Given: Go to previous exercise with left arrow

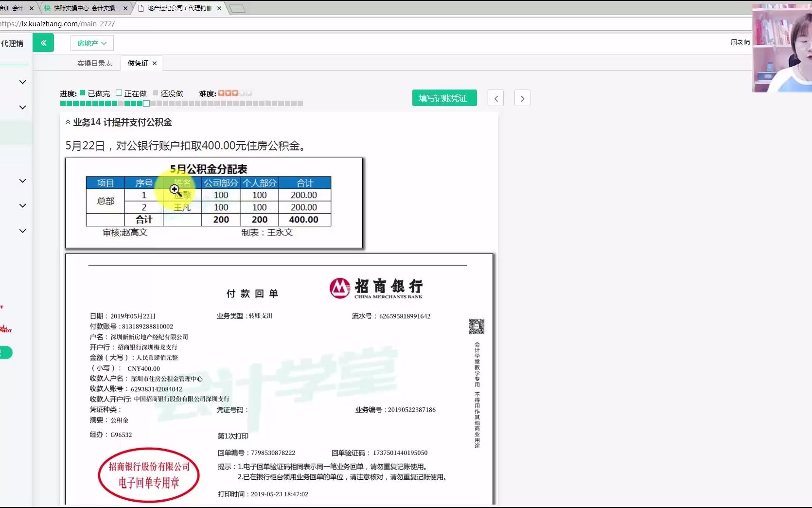Looking at the screenshot, I should pyautogui.click(x=495, y=98).
